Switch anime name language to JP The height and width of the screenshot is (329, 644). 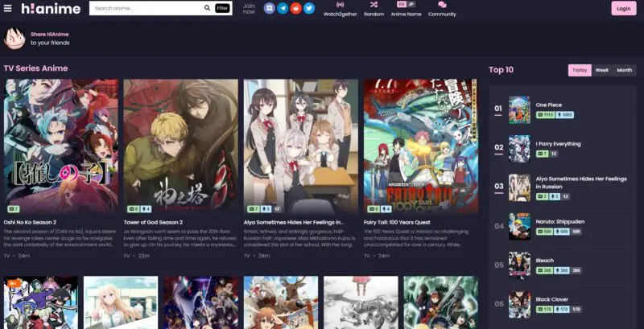[412, 4]
